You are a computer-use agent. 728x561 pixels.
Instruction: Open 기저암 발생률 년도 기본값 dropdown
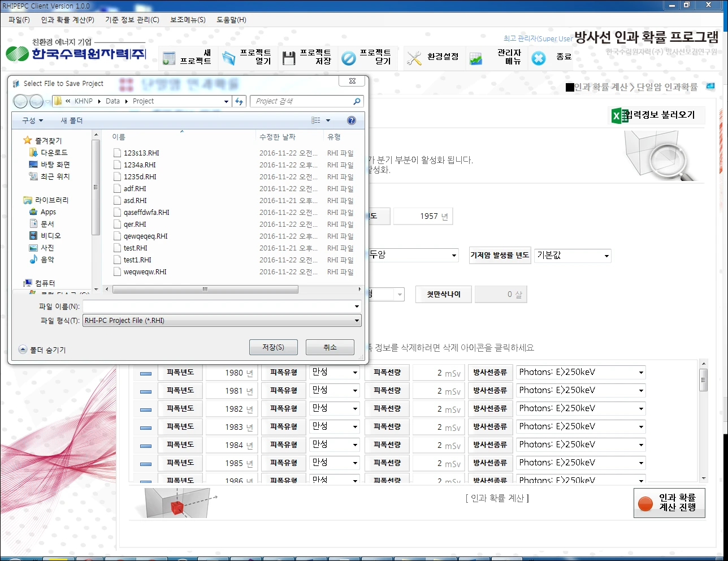pos(573,256)
